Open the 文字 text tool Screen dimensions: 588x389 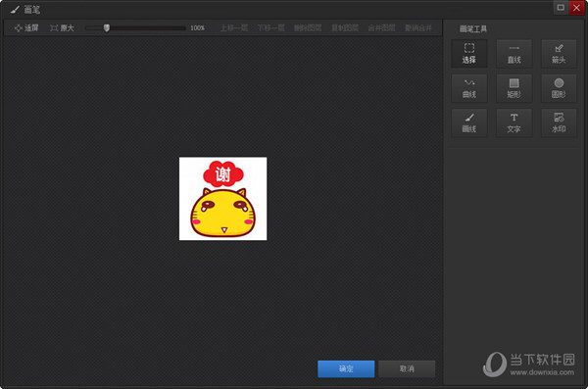point(514,123)
